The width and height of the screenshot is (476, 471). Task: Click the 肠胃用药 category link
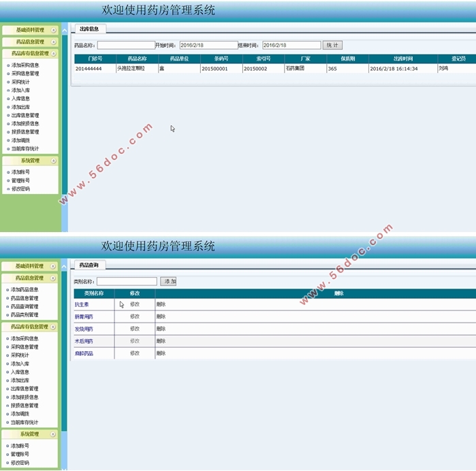click(84, 316)
